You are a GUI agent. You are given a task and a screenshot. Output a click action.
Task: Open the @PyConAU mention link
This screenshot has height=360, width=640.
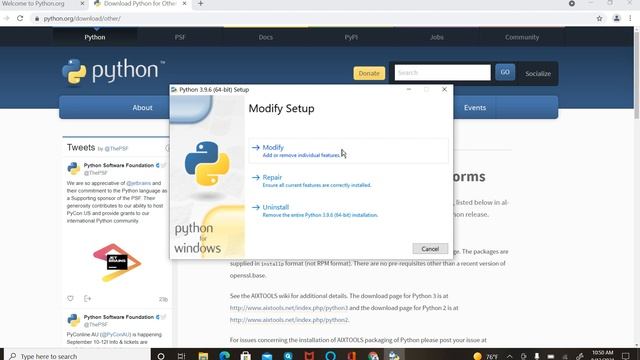(115, 334)
